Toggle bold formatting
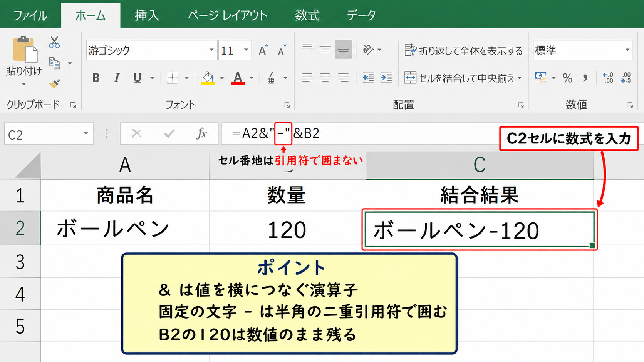The image size is (644, 362). point(96,78)
